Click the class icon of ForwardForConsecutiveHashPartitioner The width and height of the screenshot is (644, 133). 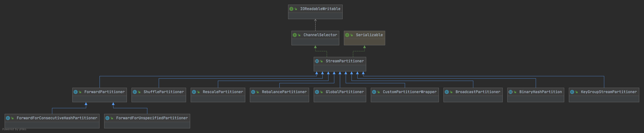8,118
